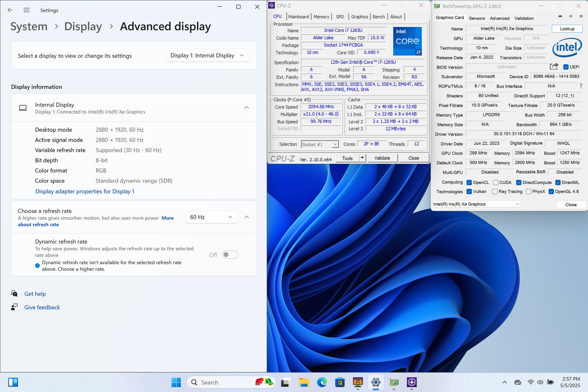Open the 60 Hz refresh rate dropdown
This screenshot has width=588, height=392.
tap(212, 217)
